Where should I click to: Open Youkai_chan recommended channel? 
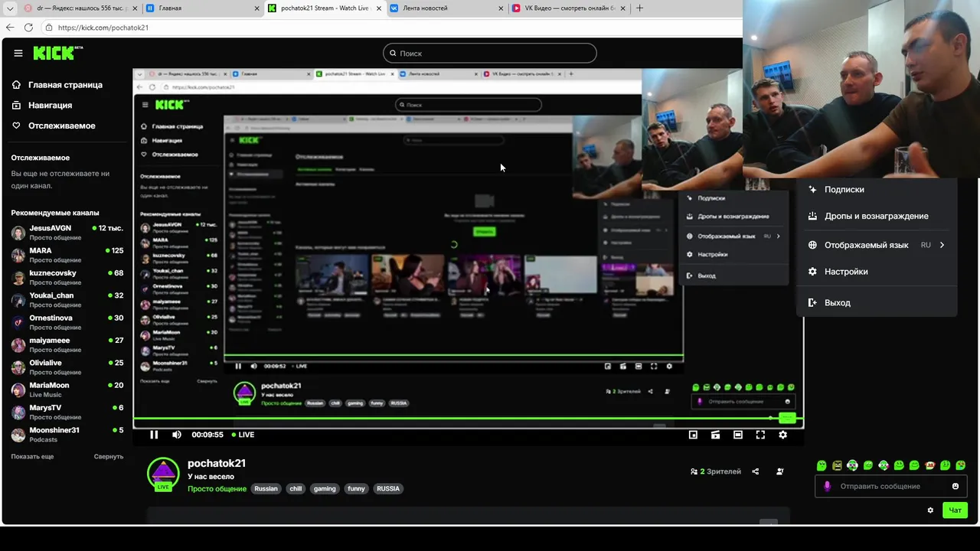(x=67, y=300)
